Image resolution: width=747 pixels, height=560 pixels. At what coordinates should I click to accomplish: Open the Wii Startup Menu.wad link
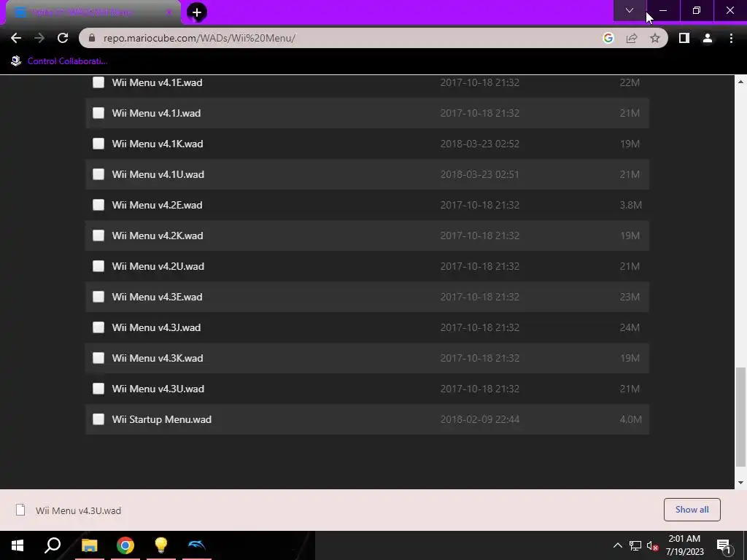(162, 419)
